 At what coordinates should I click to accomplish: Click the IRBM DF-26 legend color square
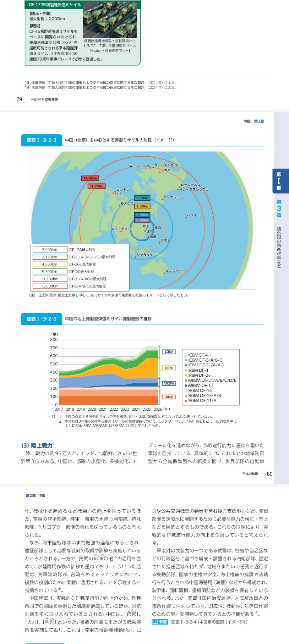click(186, 375)
